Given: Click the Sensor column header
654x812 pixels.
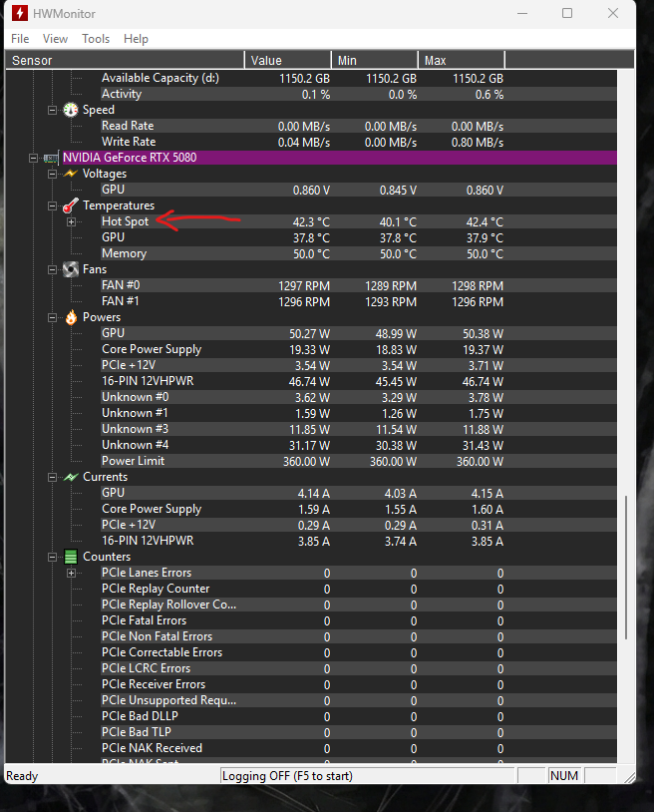Looking at the screenshot, I should tap(125, 60).
